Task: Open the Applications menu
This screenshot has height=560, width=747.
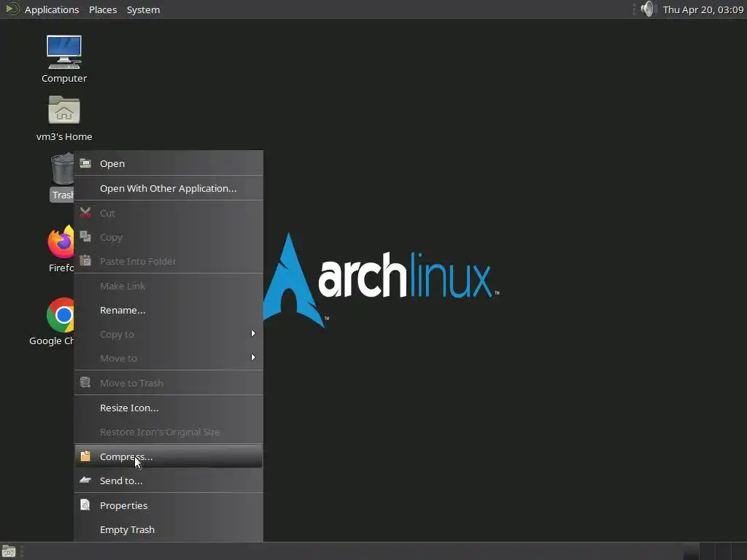Action: coord(52,9)
